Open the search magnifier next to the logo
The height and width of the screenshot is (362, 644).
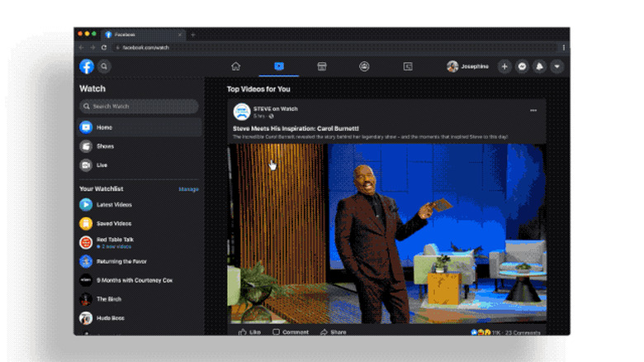click(x=104, y=66)
